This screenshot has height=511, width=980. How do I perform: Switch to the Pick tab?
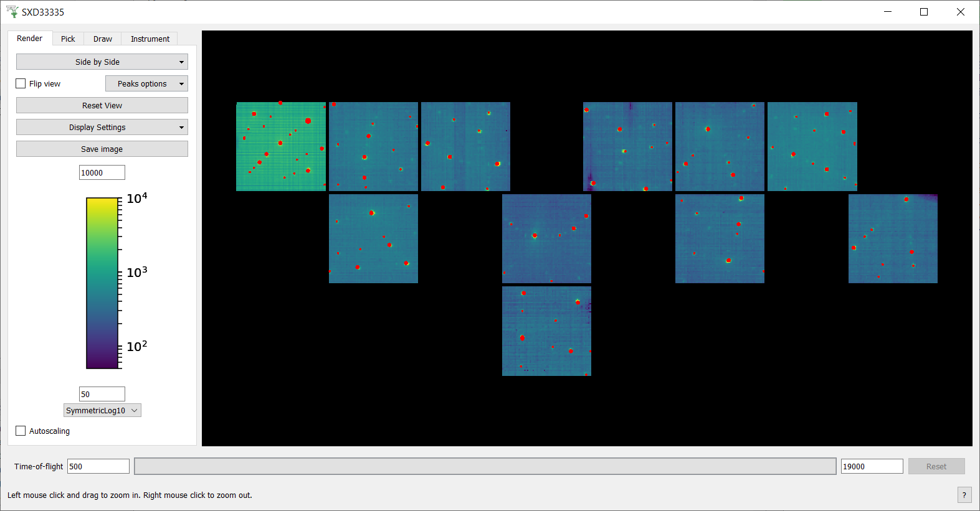68,39
